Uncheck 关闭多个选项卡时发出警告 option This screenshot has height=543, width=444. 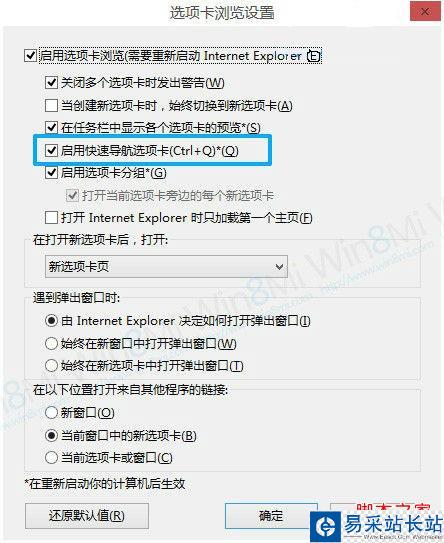coord(51,83)
